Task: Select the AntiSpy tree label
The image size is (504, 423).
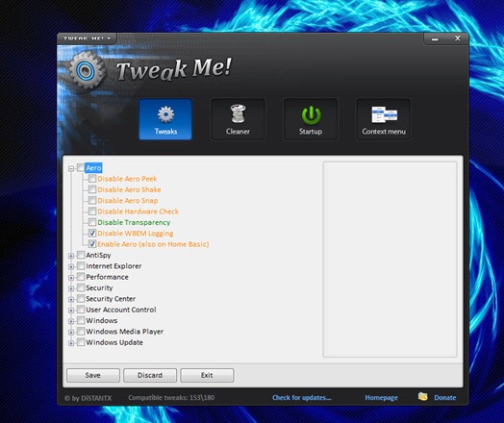Action: [98, 256]
